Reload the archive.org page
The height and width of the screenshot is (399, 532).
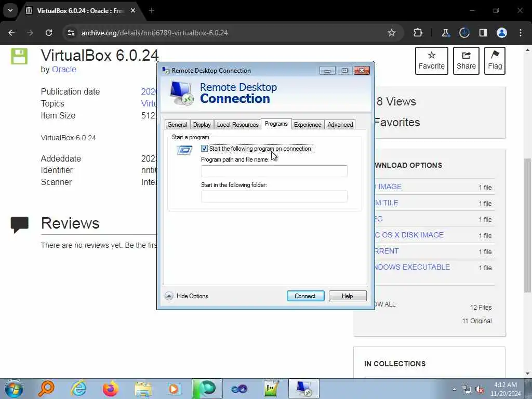pos(49,33)
